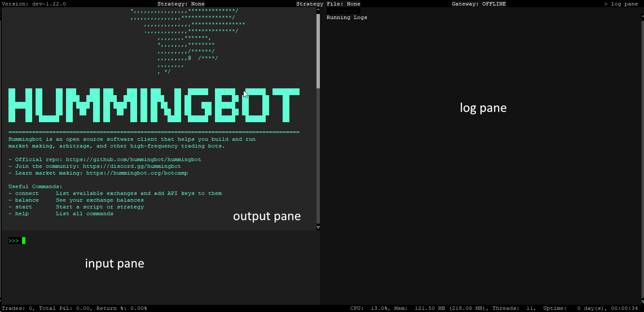Screen dimensions: 644x312
Task: Select the Log-pane tab
Action: tap(343, 11)
